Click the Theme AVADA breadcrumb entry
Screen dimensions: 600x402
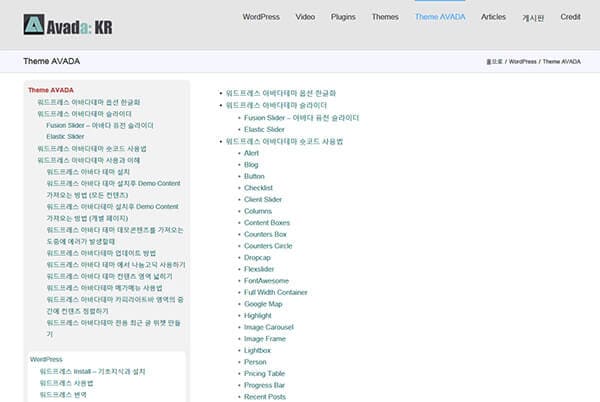click(x=561, y=62)
